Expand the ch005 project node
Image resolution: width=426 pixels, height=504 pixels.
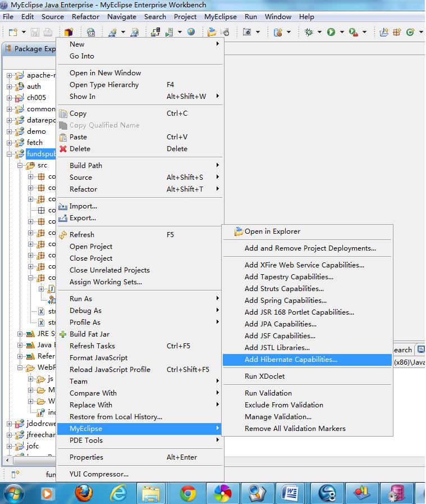pos(9,98)
